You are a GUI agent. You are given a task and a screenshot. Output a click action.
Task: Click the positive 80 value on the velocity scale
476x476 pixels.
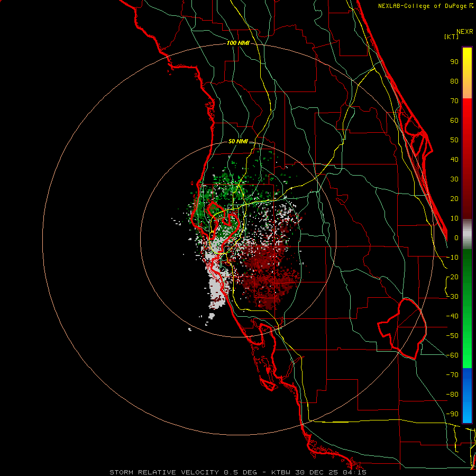click(454, 81)
